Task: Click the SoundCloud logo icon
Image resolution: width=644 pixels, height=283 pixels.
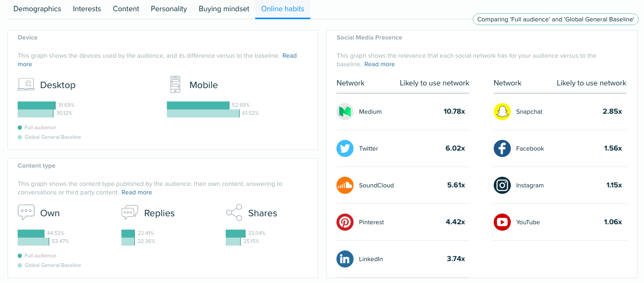Action: point(345,185)
